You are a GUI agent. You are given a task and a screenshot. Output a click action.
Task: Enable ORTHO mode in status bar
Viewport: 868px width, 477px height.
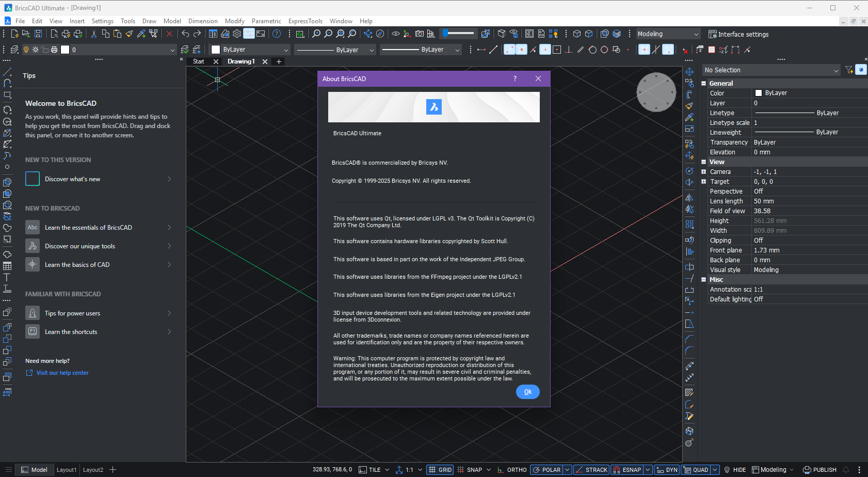click(x=511, y=470)
